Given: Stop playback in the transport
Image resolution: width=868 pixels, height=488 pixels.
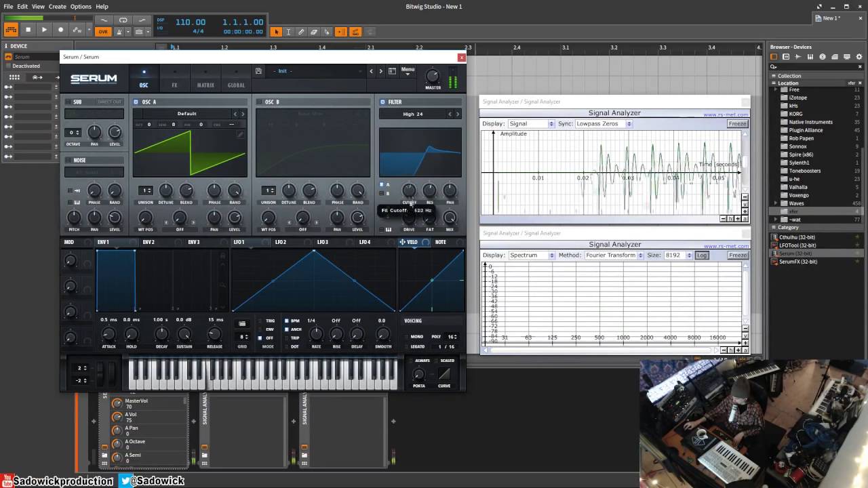Looking at the screenshot, I should pyautogui.click(x=28, y=30).
